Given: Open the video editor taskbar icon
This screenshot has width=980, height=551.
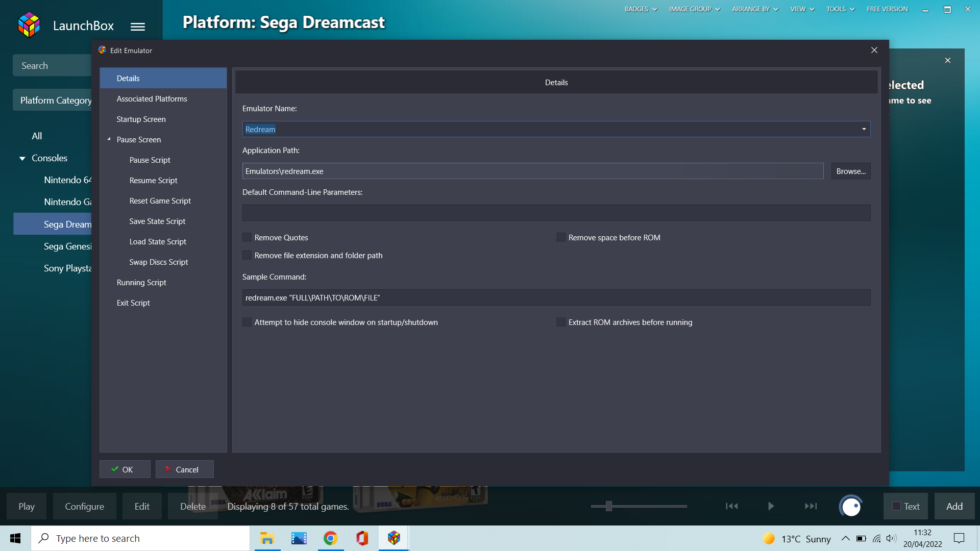Looking at the screenshot, I should point(299,538).
